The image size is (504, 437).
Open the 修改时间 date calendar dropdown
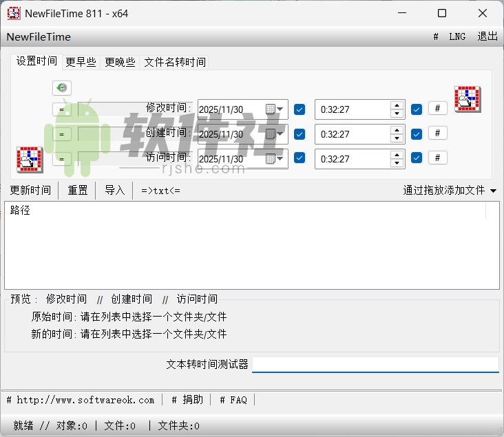click(275, 109)
